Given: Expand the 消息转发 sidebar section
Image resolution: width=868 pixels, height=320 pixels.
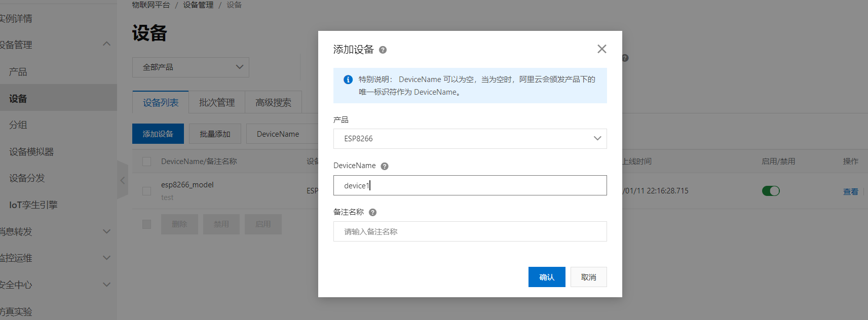Looking at the screenshot, I should click(106, 231).
